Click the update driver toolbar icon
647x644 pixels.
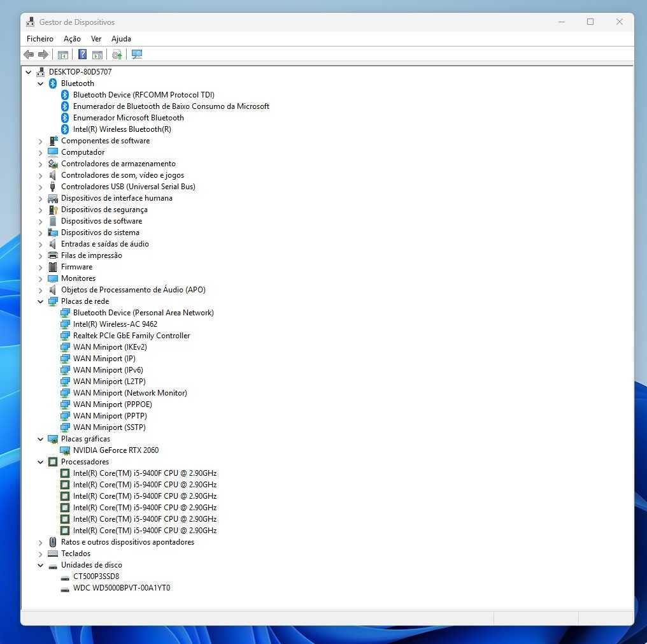[x=117, y=55]
